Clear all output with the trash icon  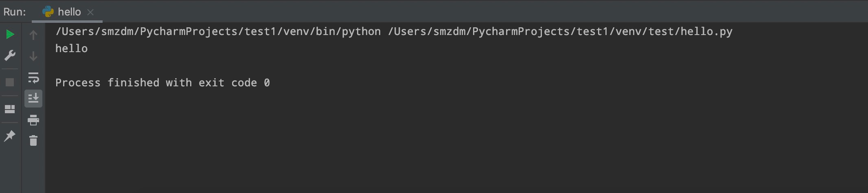[33, 140]
